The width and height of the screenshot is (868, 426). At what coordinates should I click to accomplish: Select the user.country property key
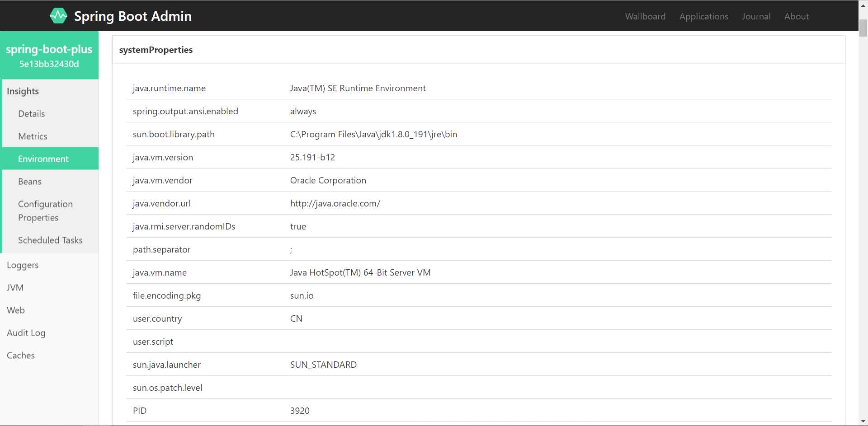[157, 318]
